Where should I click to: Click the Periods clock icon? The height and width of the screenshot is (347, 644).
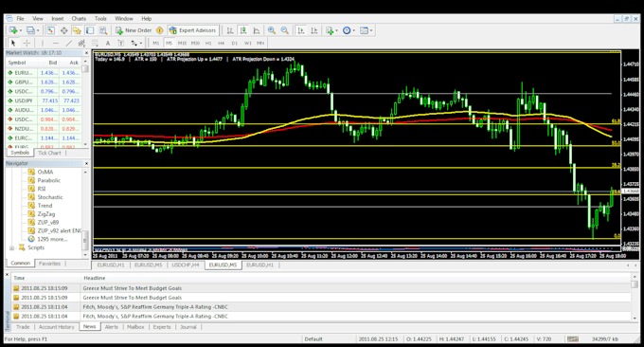point(347,30)
